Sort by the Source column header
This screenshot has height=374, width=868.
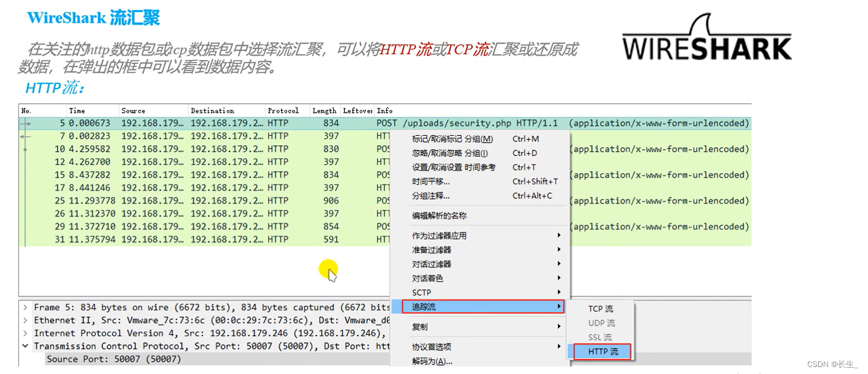[x=154, y=111]
